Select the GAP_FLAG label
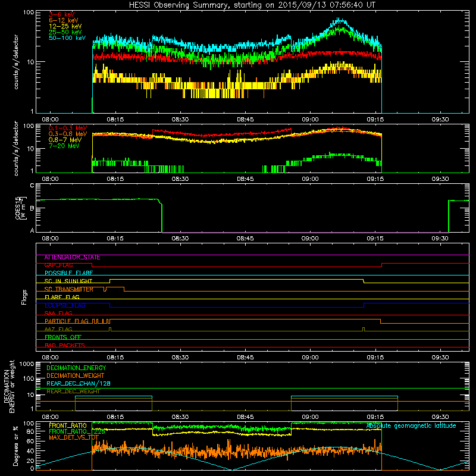This screenshot has height=476, width=476. tap(58, 265)
